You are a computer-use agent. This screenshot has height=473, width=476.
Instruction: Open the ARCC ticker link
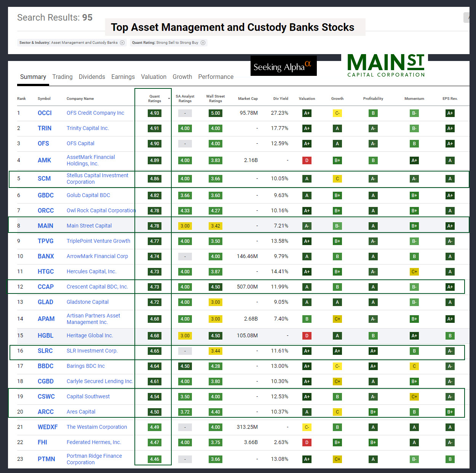[46, 412]
